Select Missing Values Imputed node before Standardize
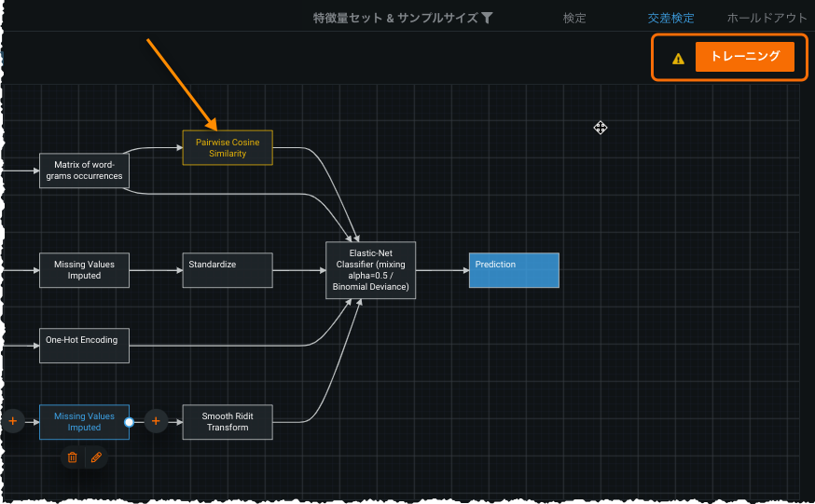Screen dimensions: 815x504 tap(84, 270)
